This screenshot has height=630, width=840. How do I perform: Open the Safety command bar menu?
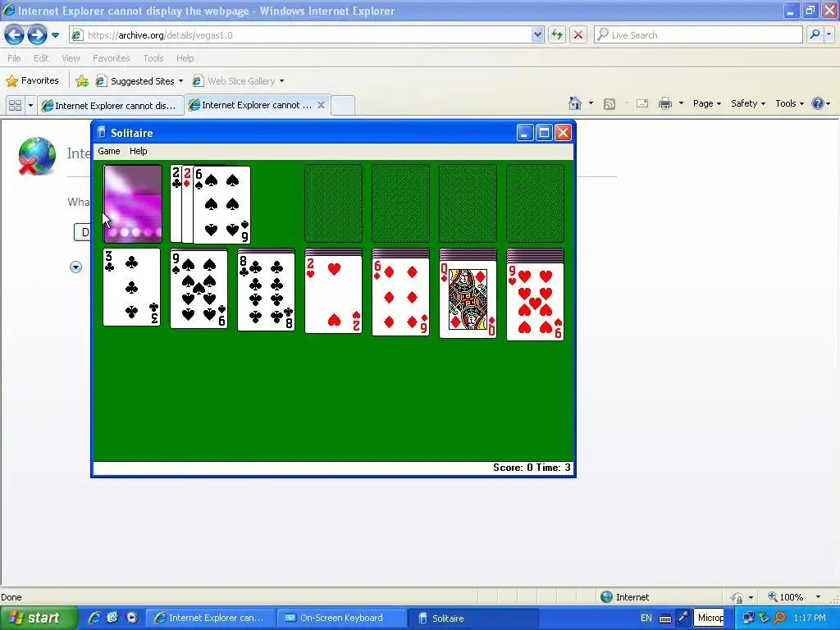748,103
